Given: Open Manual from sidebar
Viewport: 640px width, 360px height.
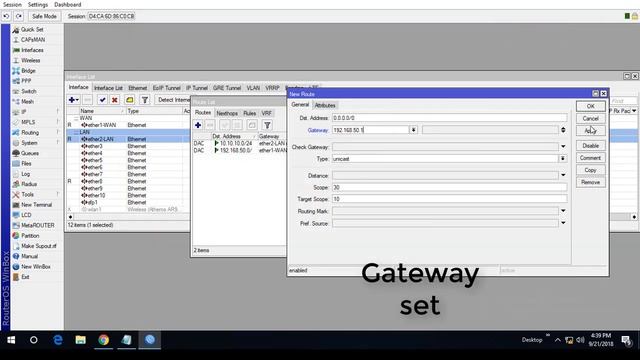Looking at the screenshot, I should click(29, 256).
